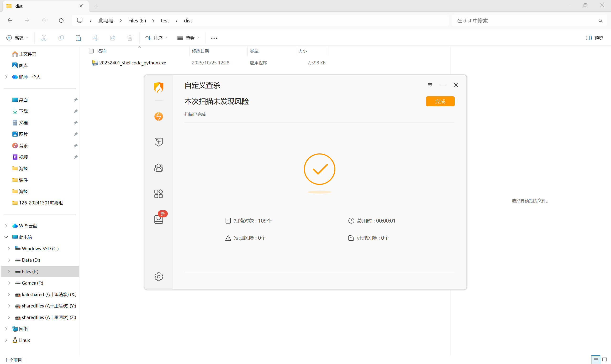611x364 pixels.
Task: Open the shield-plus protection center icon
Action: [158, 142]
